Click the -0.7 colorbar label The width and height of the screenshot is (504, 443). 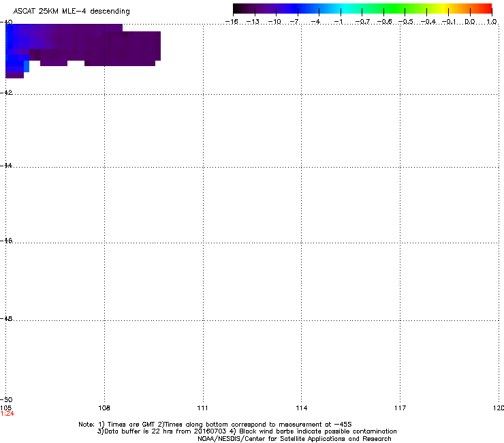362,22
